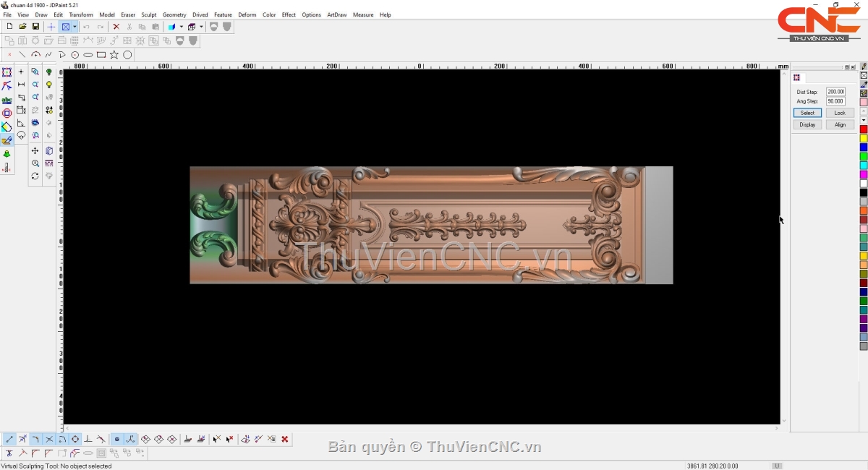Activate the pan view arrows tool
The height and width of the screenshot is (470, 868).
tap(35, 150)
